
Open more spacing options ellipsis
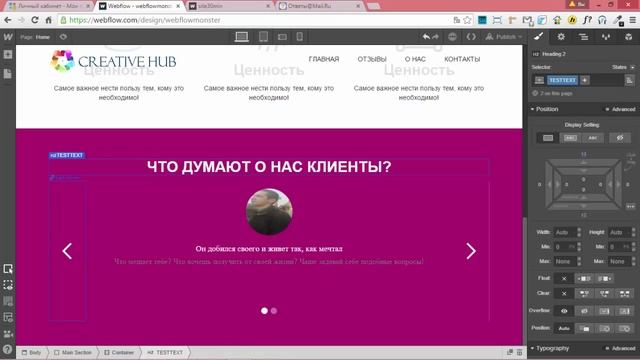631,207
